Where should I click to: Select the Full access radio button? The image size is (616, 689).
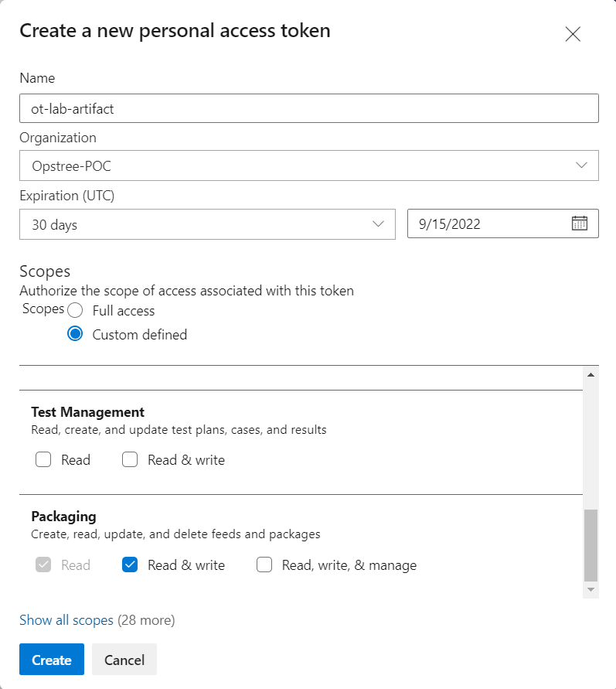pos(75,311)
